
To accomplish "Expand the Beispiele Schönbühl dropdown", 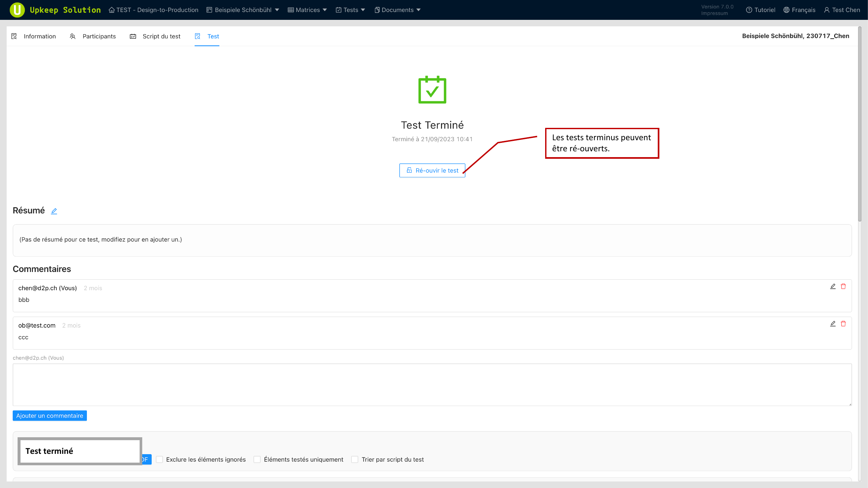I will 242,10.
